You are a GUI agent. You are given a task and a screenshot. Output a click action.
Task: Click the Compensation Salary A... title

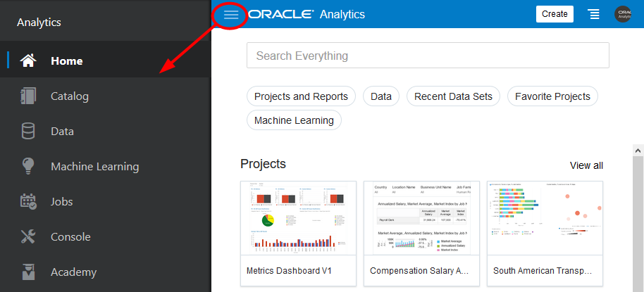coord(419,271)
